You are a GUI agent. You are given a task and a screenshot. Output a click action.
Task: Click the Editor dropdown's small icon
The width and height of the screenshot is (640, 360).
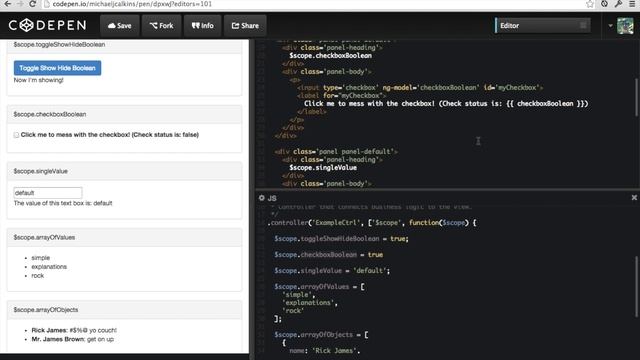click(583, 25)
